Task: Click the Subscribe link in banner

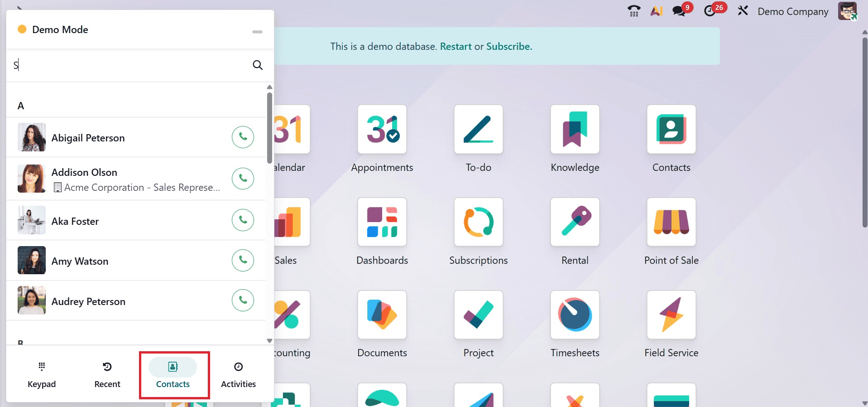Action: pos(508,46)
